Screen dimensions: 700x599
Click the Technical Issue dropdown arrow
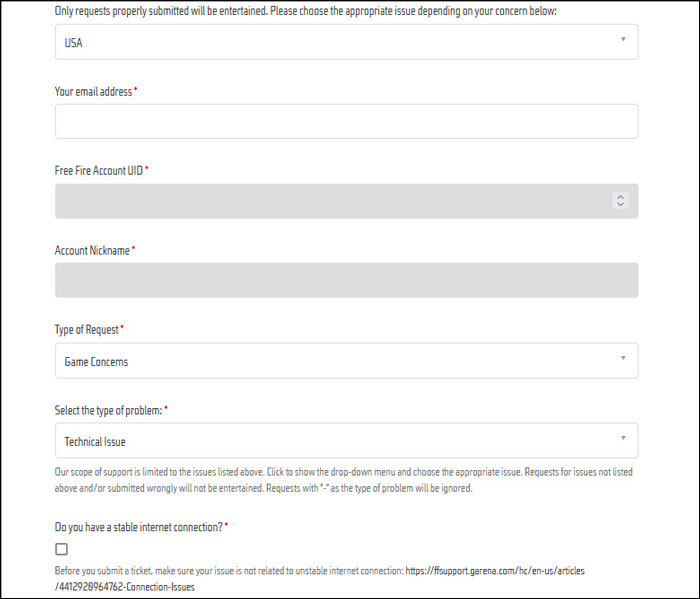[623, 438]
